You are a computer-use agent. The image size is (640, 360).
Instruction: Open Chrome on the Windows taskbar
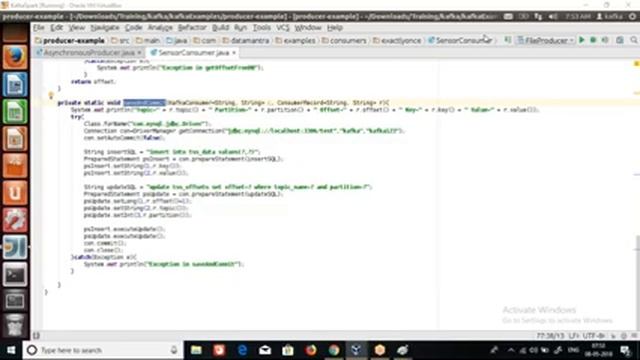[334, 350]
